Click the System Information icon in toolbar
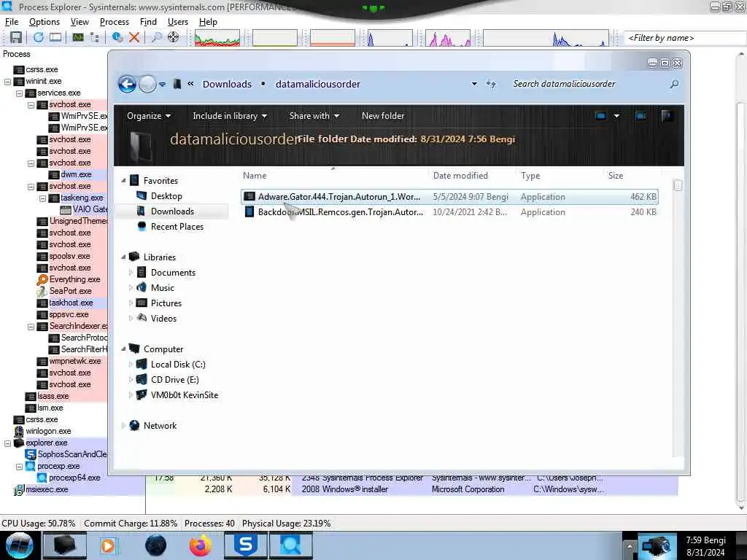 click(78, 37)
